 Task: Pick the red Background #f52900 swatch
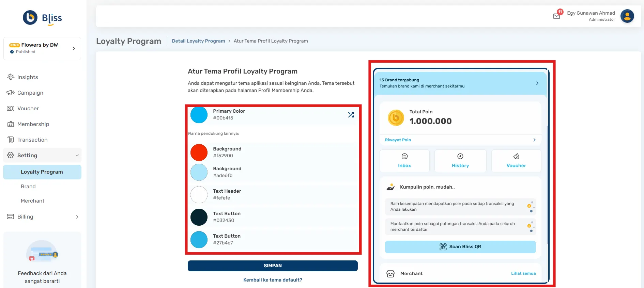[x=199, y=153]
